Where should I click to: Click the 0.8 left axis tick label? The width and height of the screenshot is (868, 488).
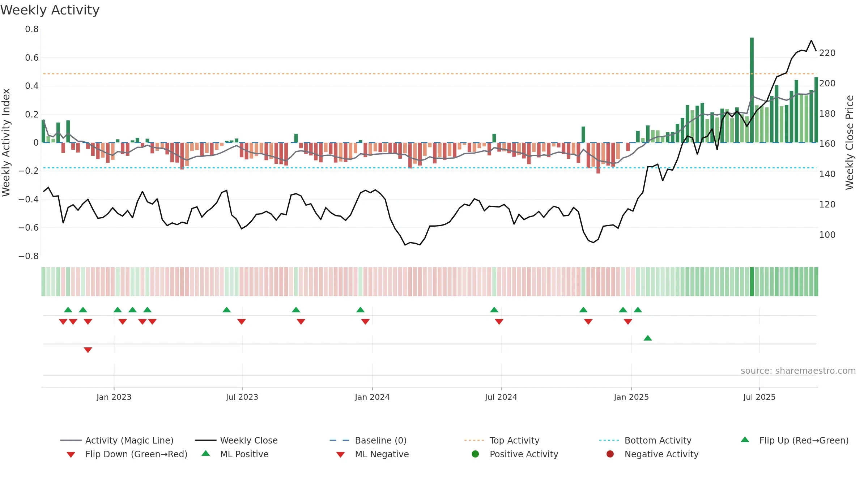(x=32, y=29)
